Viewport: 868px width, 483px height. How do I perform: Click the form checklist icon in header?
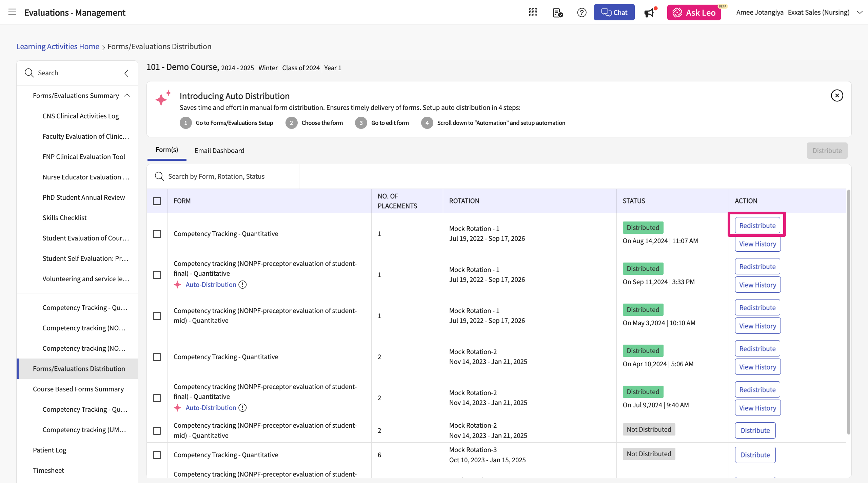557,13
